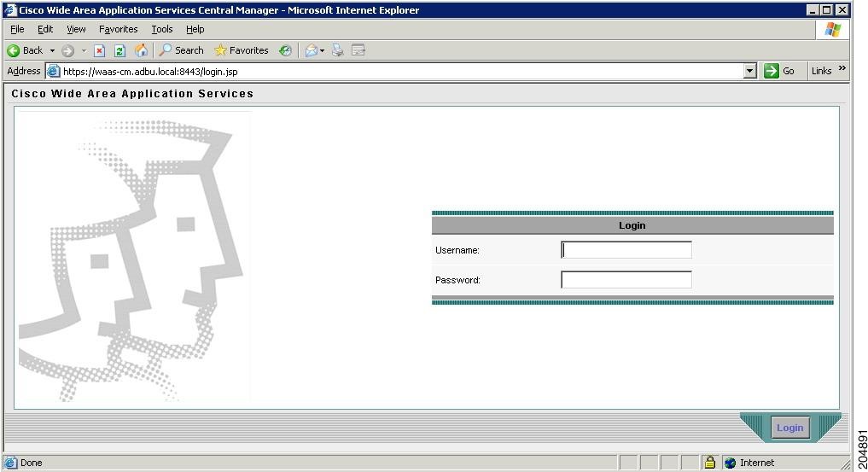Click the Forward arrow icon
The height and width of the screenshot is (472, 868).
pos(67,51)
